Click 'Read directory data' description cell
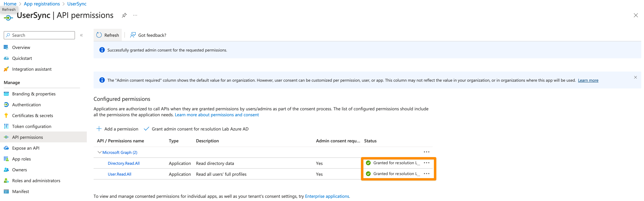The image size is (644, 201). [x=215, y=163]
